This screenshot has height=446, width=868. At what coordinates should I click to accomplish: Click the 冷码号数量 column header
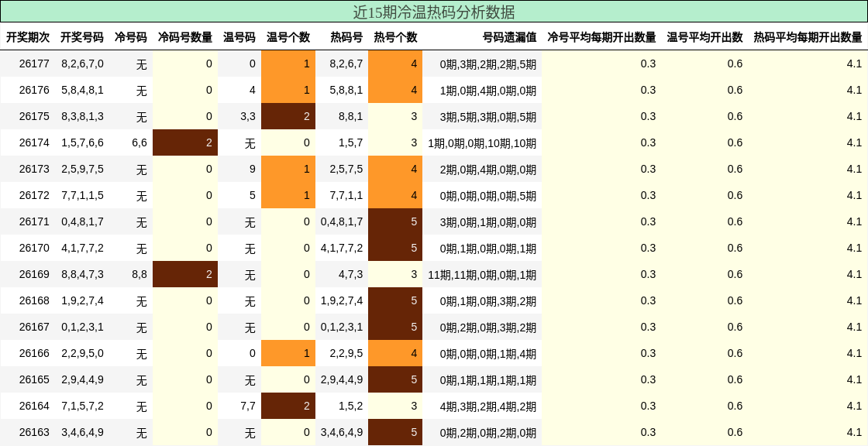185,37
